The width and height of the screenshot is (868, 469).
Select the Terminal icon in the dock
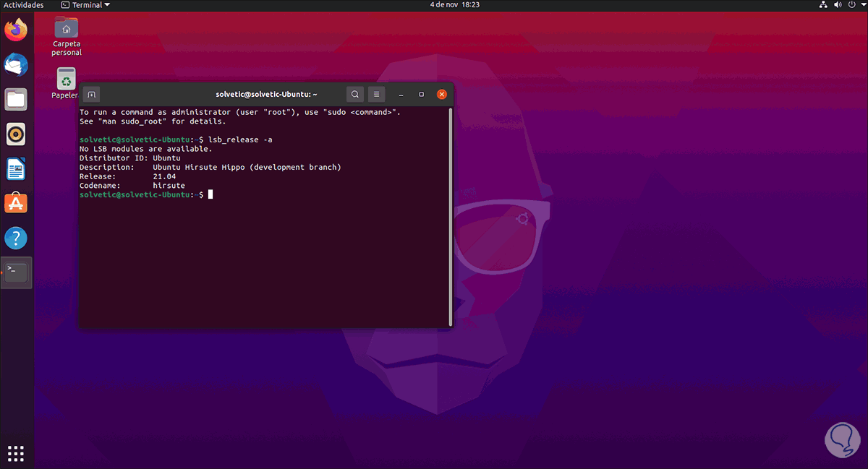click(x=16, y=272)
